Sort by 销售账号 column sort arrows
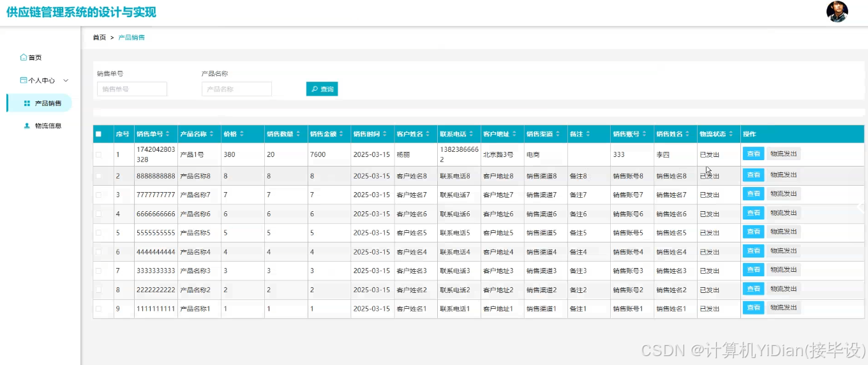Image resolution: width=868 pixels, height=365 pixels. pos(645,134)
